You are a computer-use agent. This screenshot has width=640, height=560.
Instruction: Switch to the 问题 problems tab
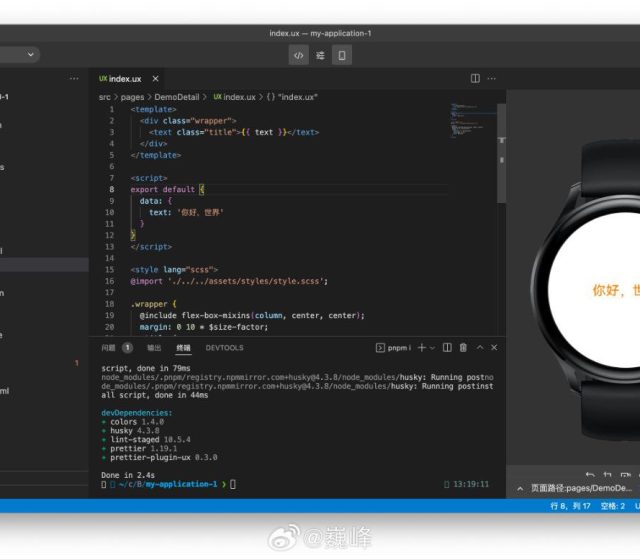pos(108,348)
